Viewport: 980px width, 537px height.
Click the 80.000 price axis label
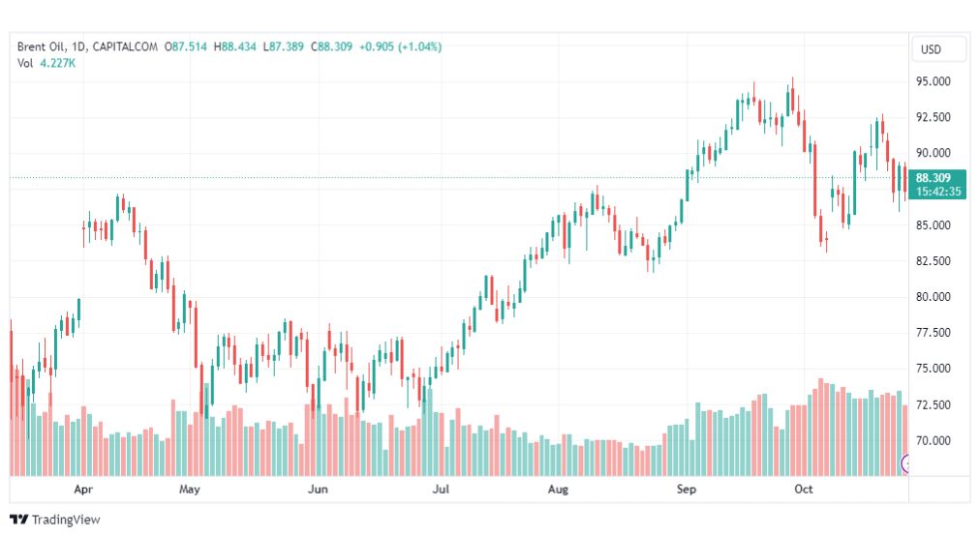936,297
